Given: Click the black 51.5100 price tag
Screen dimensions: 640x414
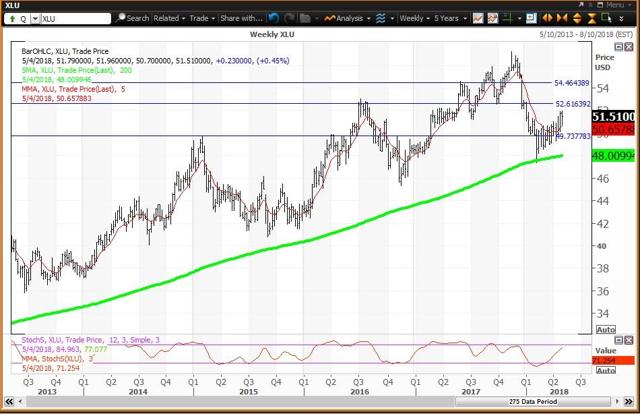Looking at the screenshot, I should click(x=613, y=117).
